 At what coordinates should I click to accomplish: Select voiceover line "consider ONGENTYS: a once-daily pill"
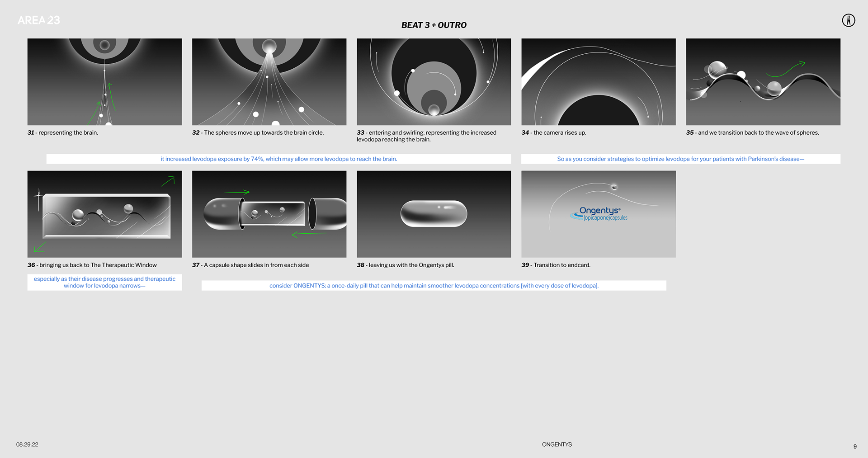434,286
